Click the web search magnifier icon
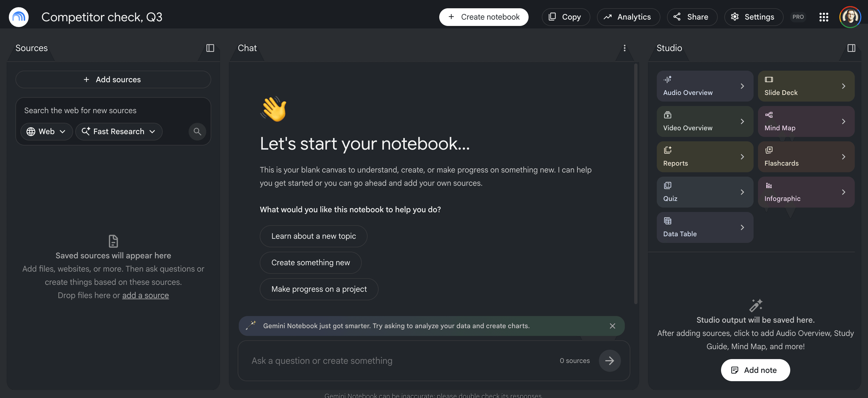Viewport: 868px width, 398px height. pyautogui.click(x=197, y=132)
